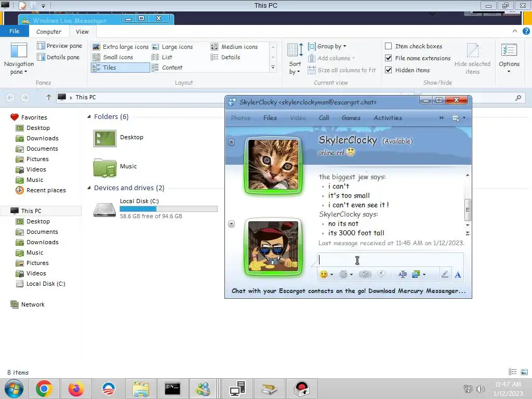532x399 pixels.
Task: Open the Games menu in the chat
Action: click(x=351, y=118)
